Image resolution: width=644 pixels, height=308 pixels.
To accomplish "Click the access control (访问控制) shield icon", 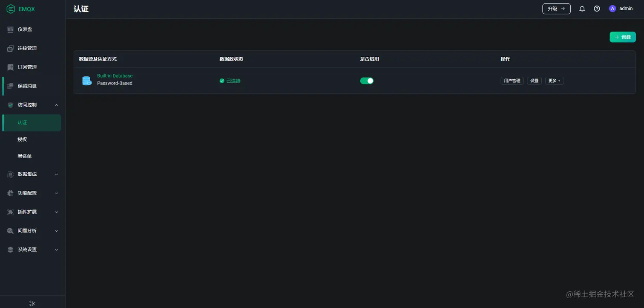I will point(11,105).
